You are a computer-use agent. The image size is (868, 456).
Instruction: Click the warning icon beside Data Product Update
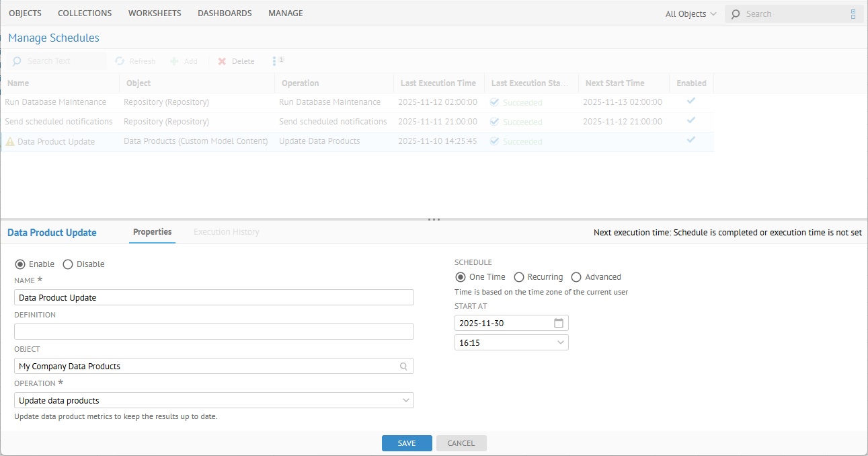coord(10,142)
